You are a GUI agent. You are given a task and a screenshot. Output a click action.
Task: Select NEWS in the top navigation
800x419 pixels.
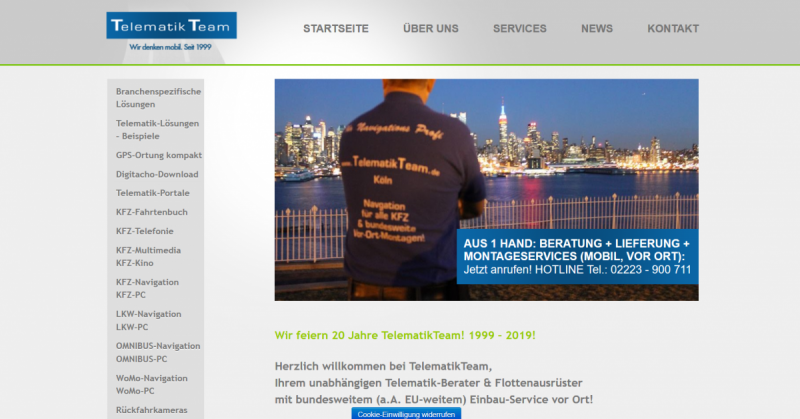(596, 29)
